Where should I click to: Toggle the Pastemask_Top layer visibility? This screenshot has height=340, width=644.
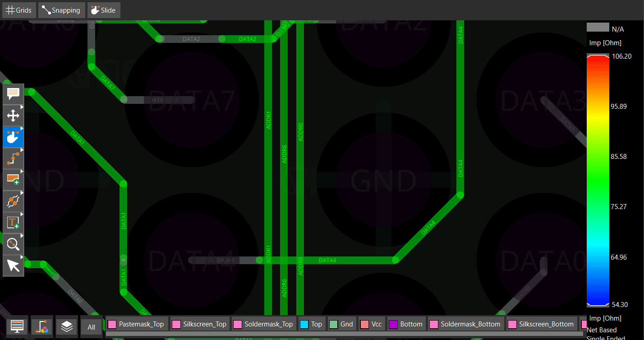(137, 324)
